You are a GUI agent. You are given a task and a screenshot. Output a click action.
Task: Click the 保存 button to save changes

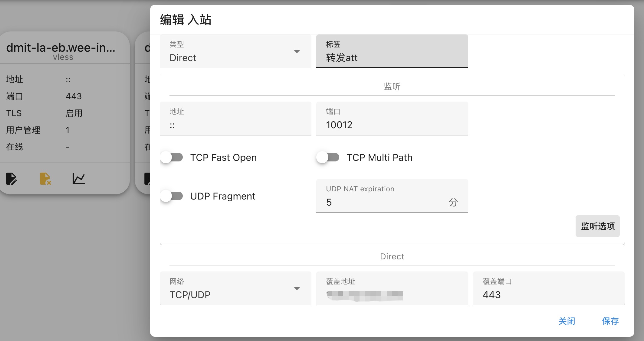610,321
